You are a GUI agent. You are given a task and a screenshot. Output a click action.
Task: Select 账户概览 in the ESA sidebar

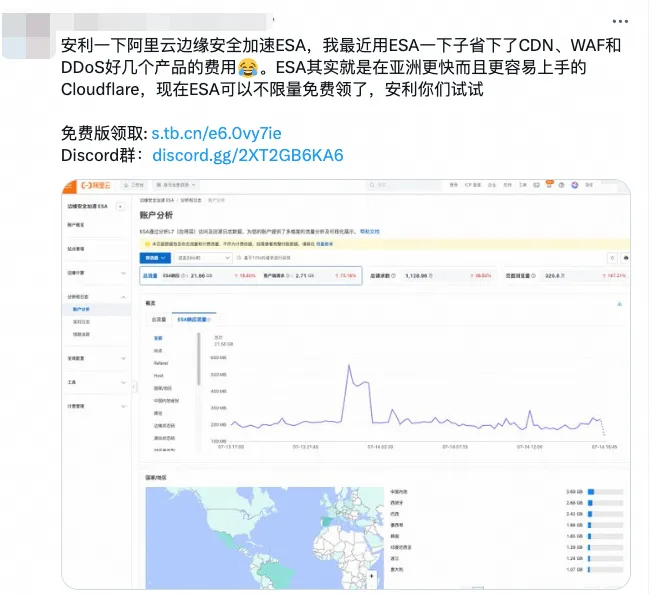[x=76, y=225]
